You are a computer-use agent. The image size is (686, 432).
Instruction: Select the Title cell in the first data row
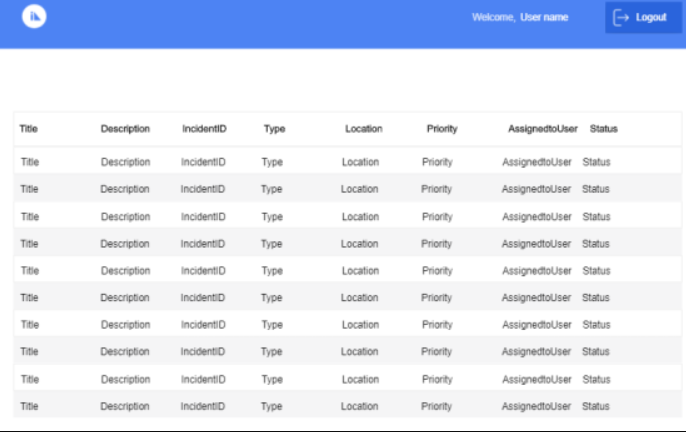pyautogui.click(x=29, y=162)
